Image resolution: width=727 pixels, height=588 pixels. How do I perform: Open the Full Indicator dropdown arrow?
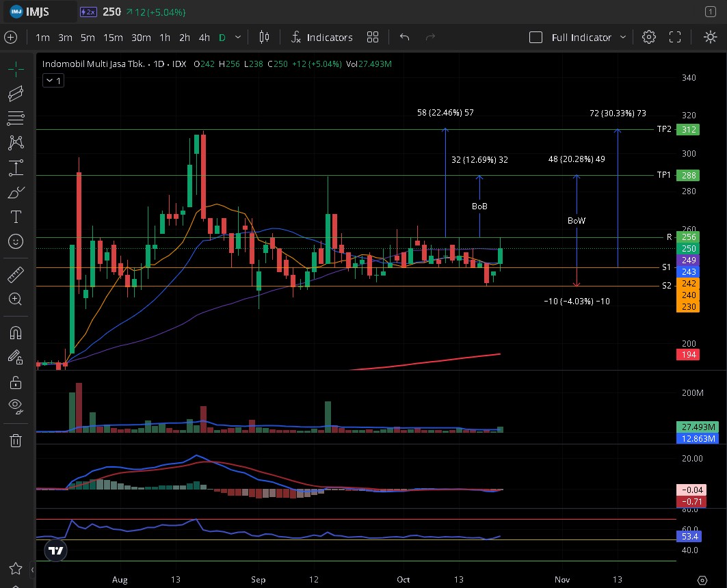tap(623, 38)
